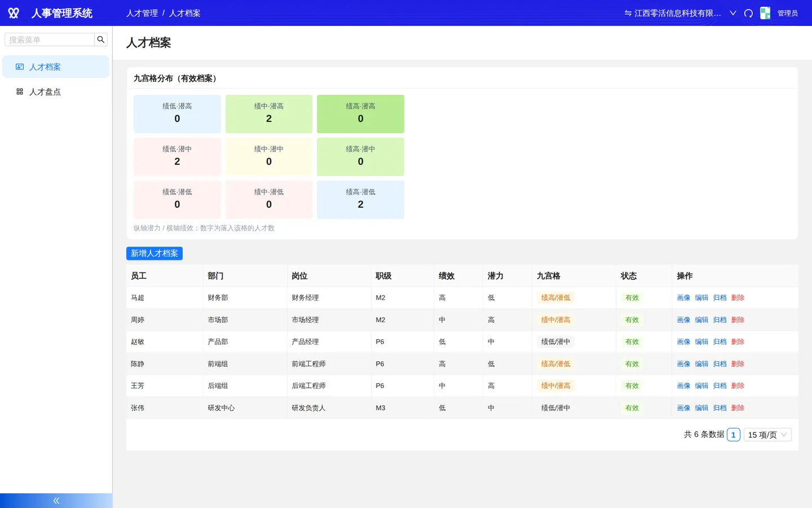Click the search magnifier icon in sidebar
The height and width of the screenshot is (508, 812).
click(x=101, y=40)
